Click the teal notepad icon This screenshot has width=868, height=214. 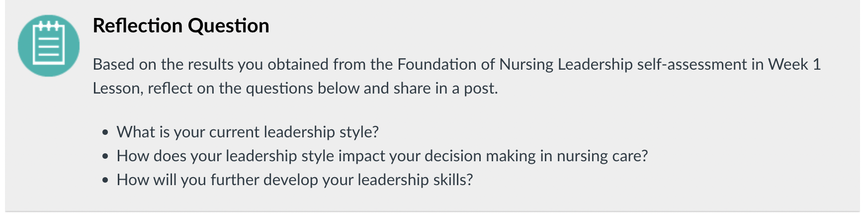point(49,45)
